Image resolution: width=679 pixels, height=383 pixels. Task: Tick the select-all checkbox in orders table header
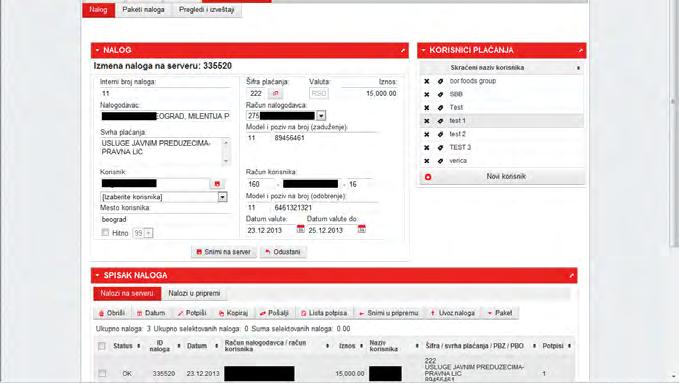click(102, 346)
